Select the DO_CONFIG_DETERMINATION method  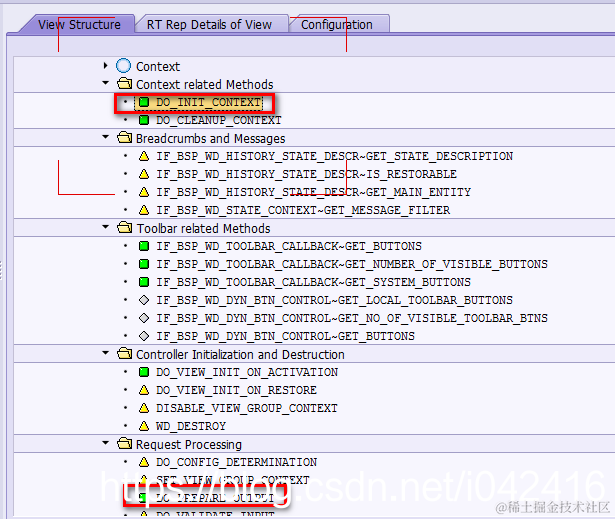pyautogui.click(x=236, y=462)
